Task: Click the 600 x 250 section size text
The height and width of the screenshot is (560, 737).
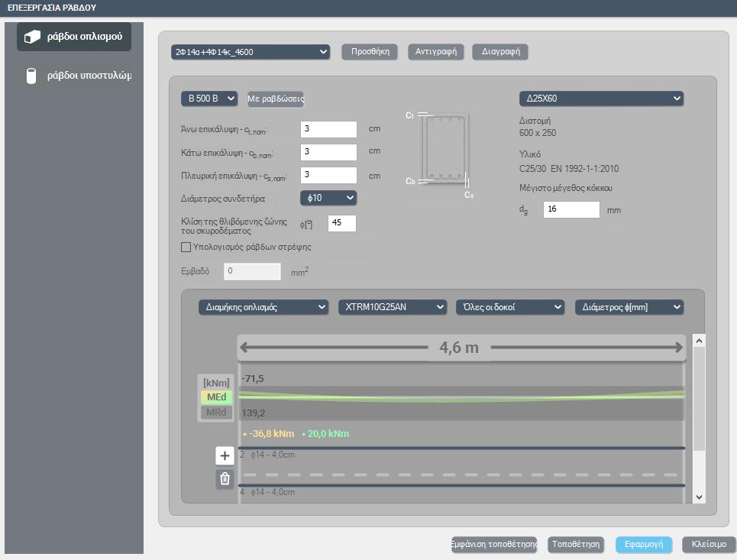Action: click(538, 133)
